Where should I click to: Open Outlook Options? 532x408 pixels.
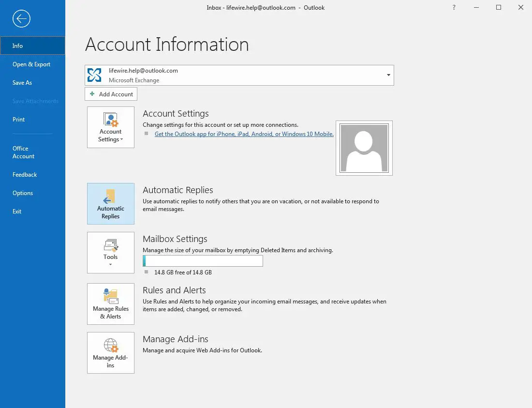pyautogui.click(x=23, y=193)
